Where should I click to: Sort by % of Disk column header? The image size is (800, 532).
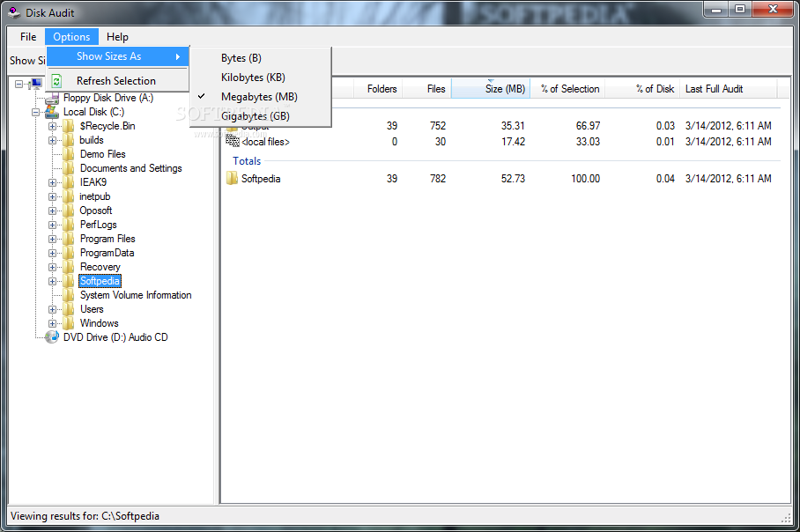[642, 89]
